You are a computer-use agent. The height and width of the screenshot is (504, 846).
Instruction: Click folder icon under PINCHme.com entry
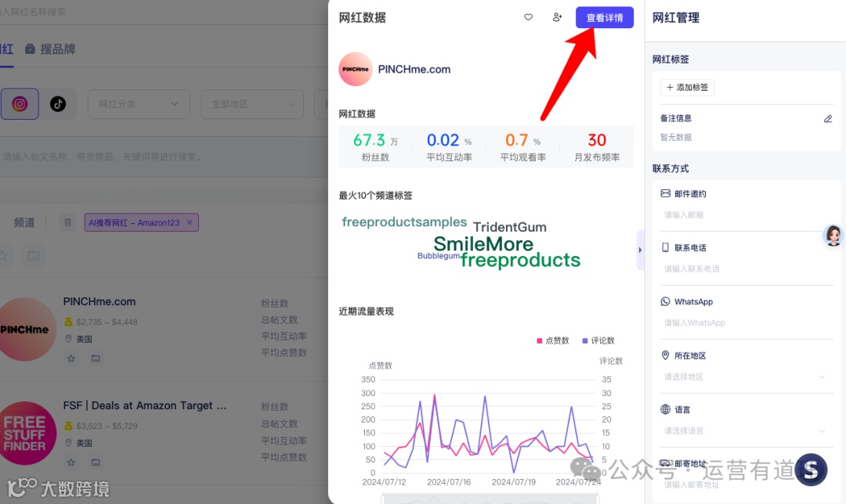coord(96,358)
